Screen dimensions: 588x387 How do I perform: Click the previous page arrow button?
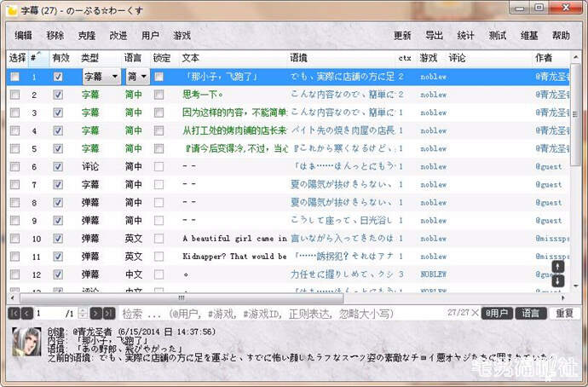click(x=27, y=314)
